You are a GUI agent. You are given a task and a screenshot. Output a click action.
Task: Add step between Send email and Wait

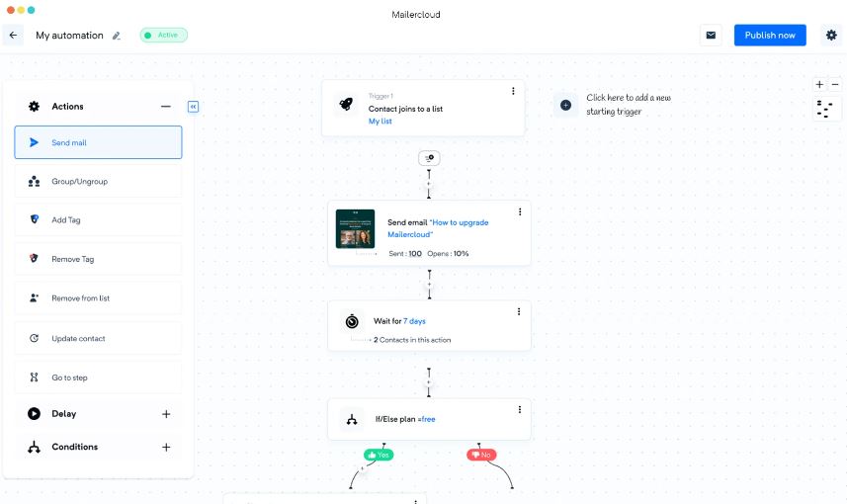coord(430,285)
